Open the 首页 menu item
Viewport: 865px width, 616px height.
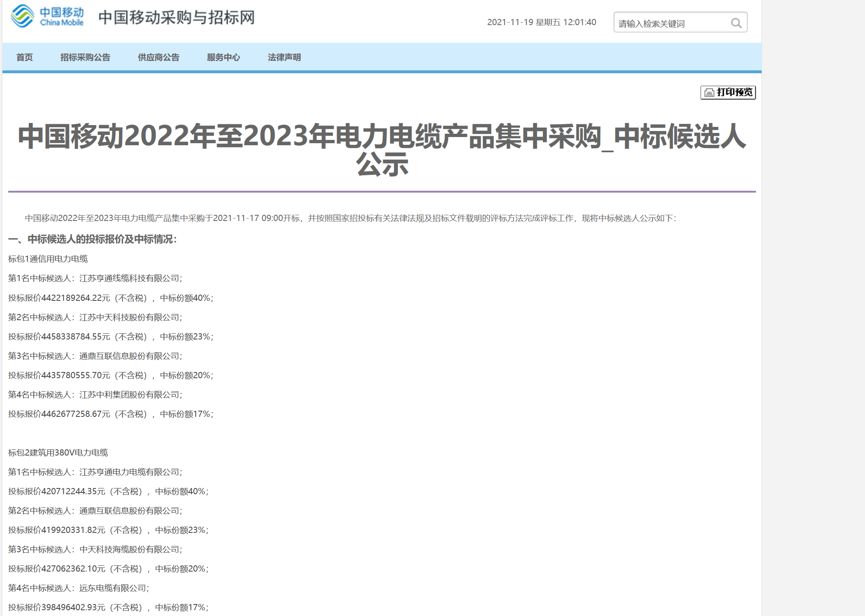[25, 57]
